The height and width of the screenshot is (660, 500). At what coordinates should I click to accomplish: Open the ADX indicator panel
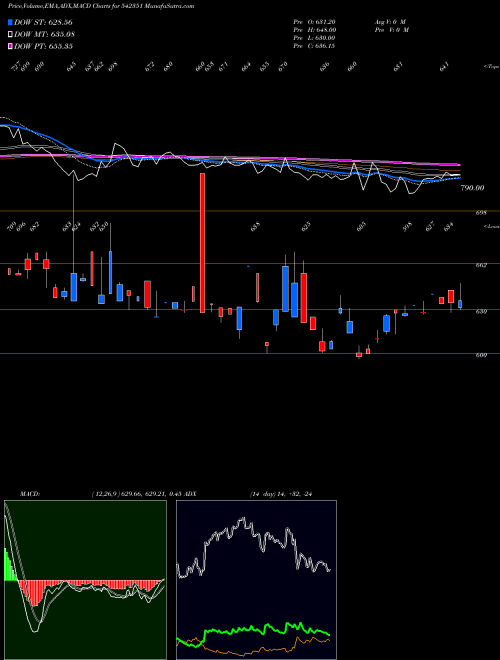[x=256, y=580]
